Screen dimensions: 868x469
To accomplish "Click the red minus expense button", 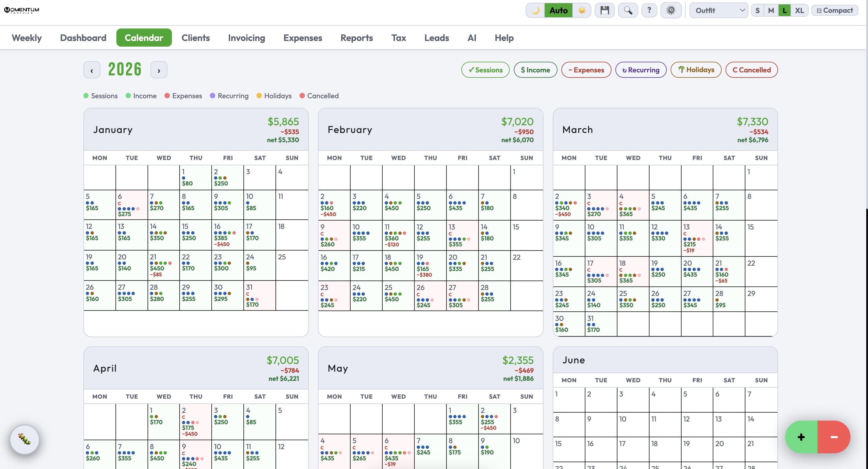I will point(834,437).
